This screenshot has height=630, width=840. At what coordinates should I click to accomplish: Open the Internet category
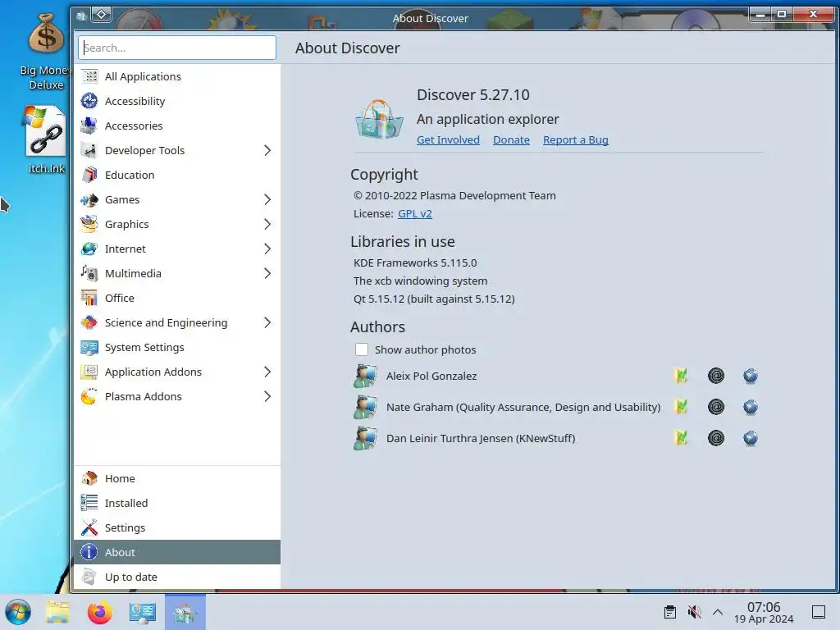(177, 249)
